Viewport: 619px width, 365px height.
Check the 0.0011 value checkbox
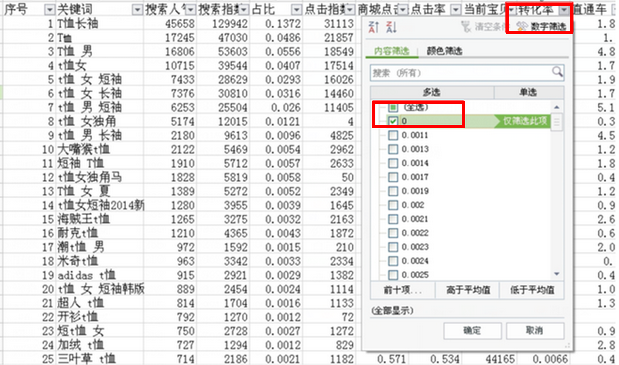[x=393, y=135]
